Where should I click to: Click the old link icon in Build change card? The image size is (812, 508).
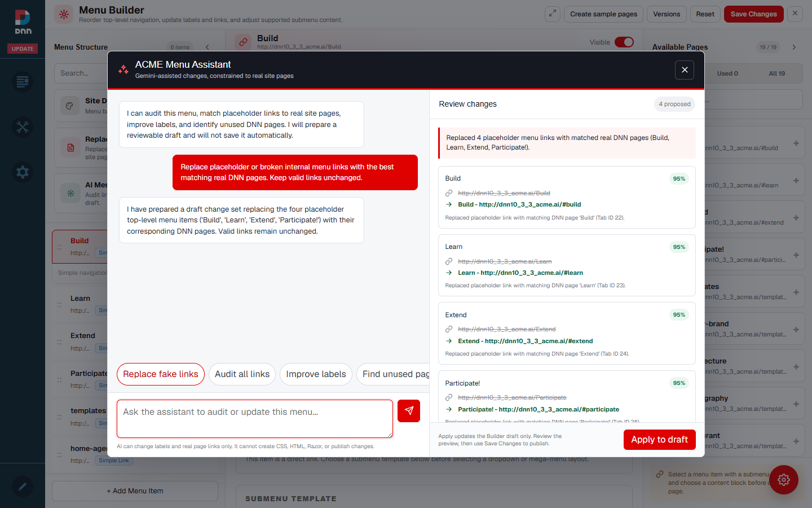[449, 193]
